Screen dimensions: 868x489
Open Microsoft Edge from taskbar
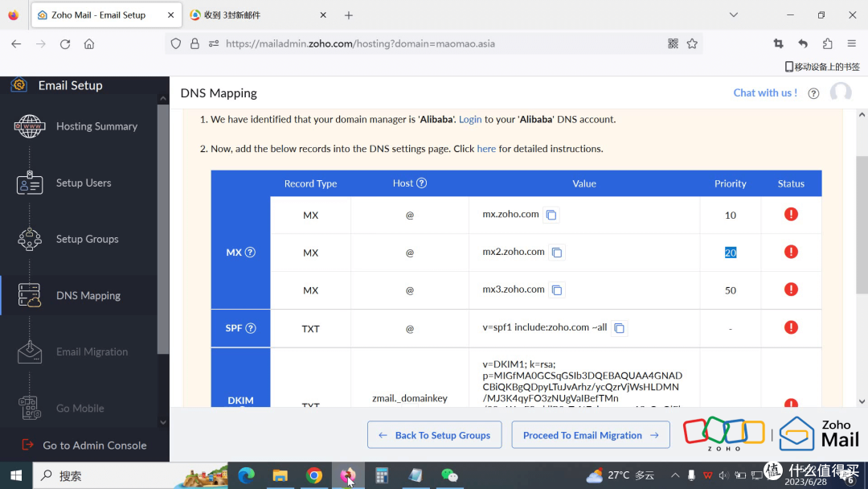tap(247, 475)
